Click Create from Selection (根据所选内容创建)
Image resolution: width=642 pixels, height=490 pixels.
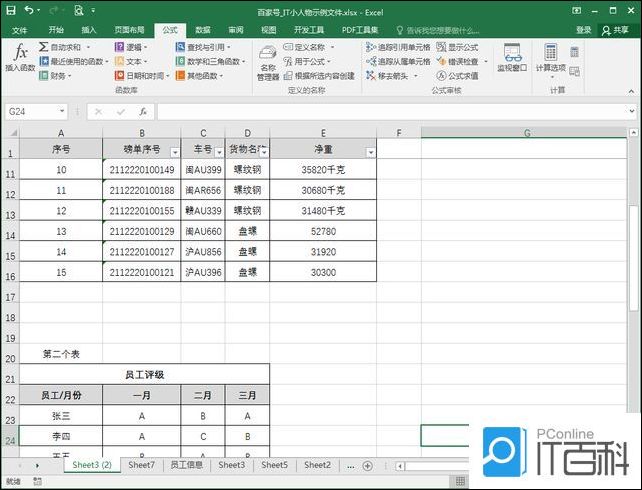319,76
